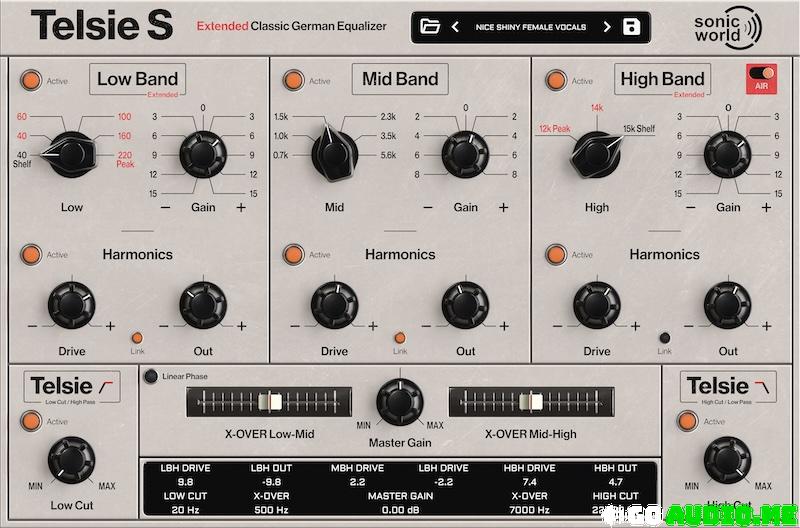Click the Master Gain knob
The image size is (800, 528).
click(400, 403)
